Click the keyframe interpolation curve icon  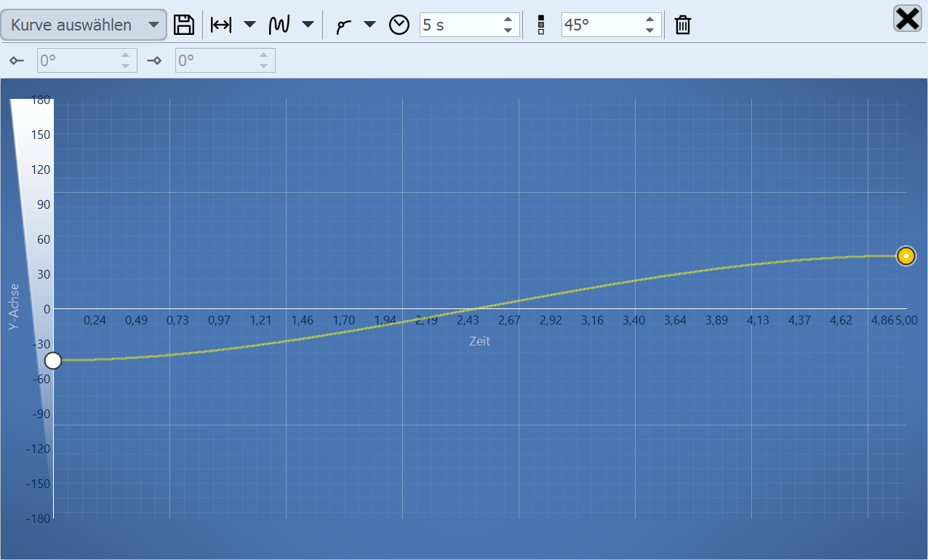pos(343,25)
